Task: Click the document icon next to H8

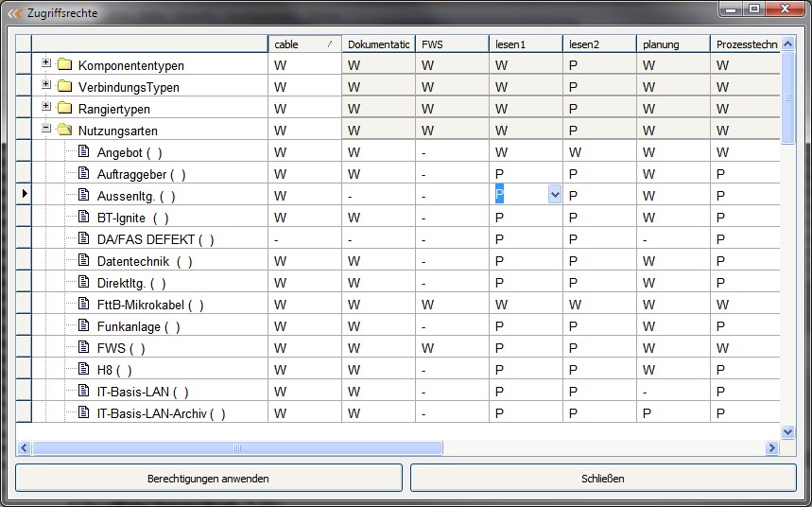Action: (83, 369)
